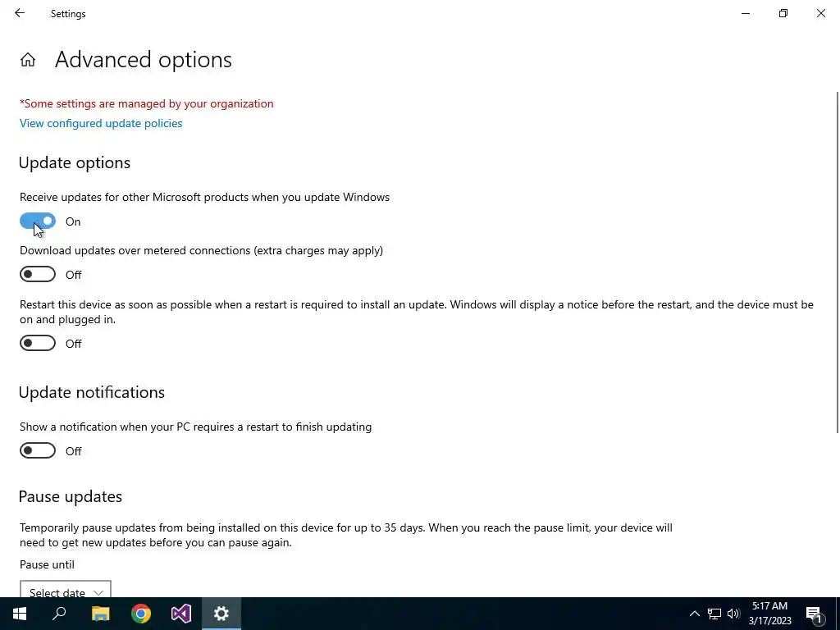Open Settings home via house icon

coord(28,59)
